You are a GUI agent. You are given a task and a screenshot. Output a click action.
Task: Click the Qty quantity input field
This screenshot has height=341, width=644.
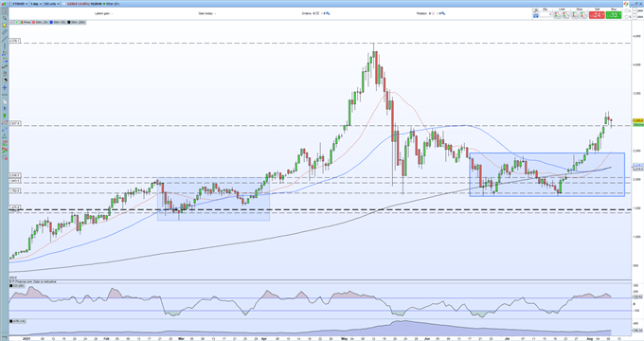545,14
